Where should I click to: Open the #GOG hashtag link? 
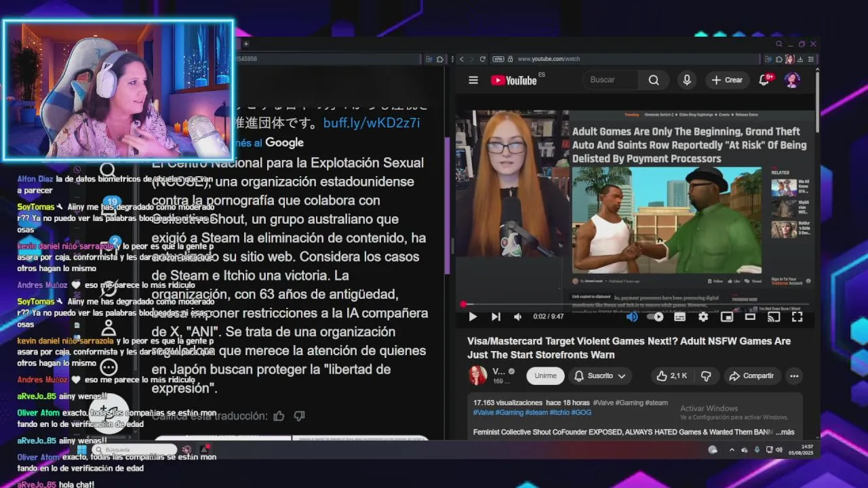click(582, 412)
